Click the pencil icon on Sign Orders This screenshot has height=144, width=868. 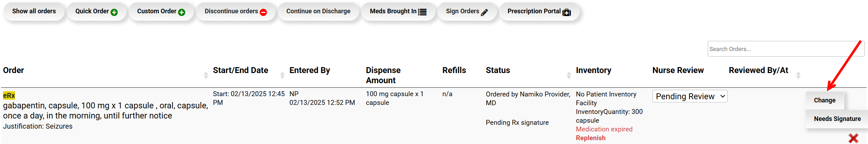point(484,13)
